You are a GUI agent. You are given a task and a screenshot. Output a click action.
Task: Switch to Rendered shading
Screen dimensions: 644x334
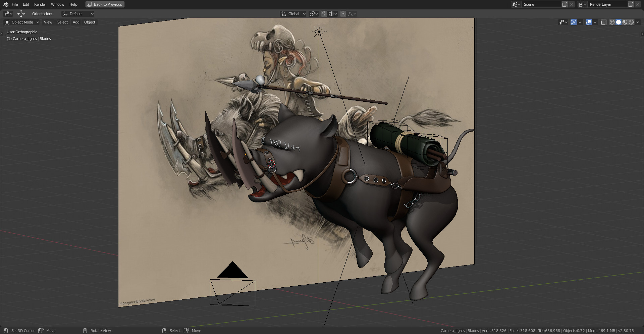click(631, 22)
